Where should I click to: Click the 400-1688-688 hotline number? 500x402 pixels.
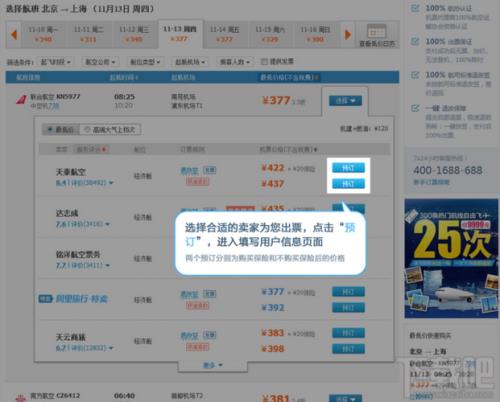click(x=448, y=170)
